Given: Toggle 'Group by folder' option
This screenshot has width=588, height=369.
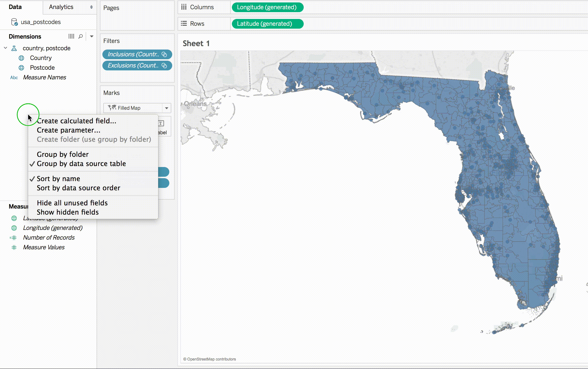Looking at the screenshot, I should click(62, 154).
